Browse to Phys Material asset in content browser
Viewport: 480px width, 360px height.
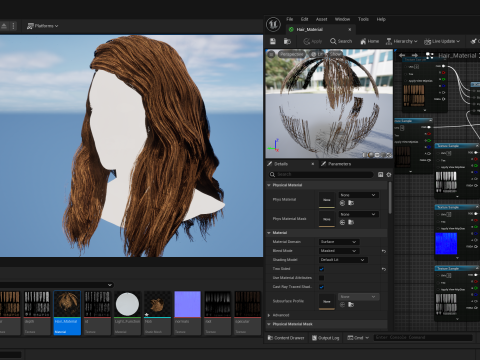point(351,203)
